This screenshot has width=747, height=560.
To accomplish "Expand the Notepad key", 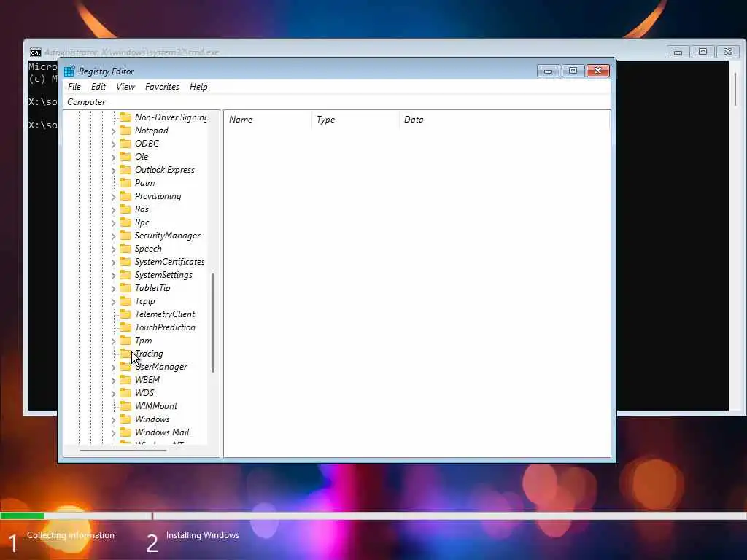I will coord(113,131).
